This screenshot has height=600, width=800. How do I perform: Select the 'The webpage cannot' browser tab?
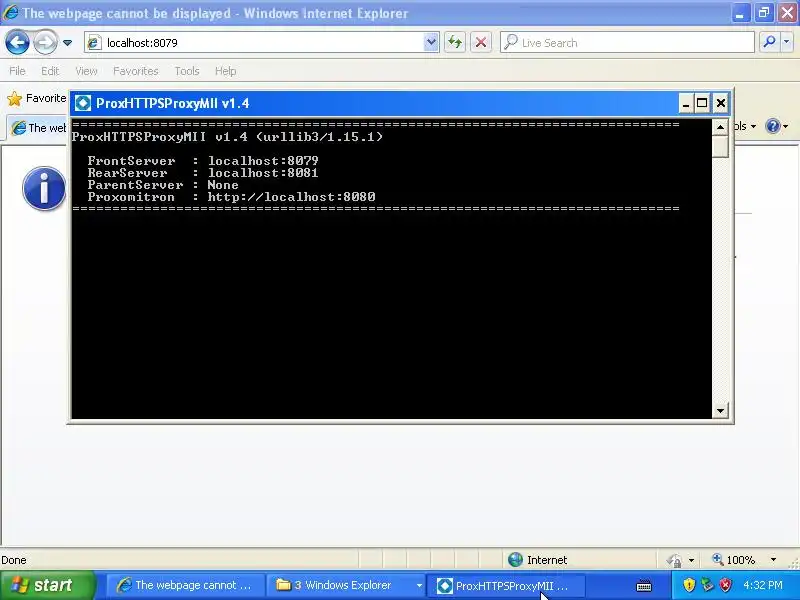38,128
